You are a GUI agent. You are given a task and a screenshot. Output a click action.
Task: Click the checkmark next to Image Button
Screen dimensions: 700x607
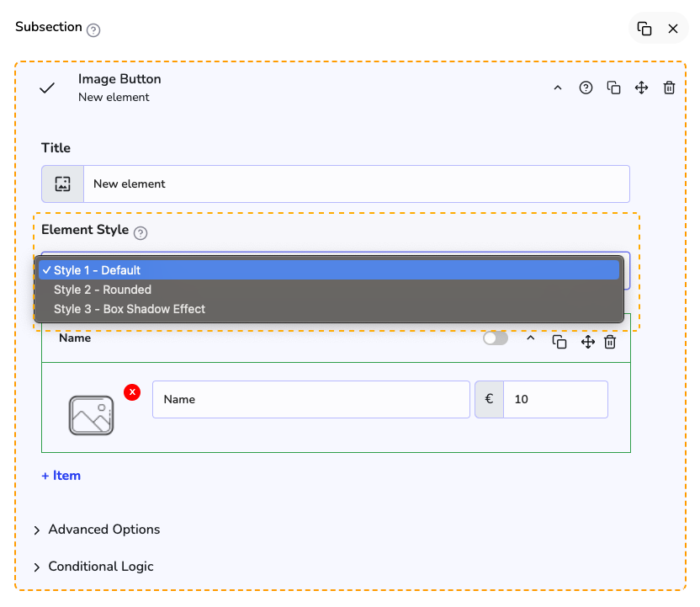tap(47, 88)
